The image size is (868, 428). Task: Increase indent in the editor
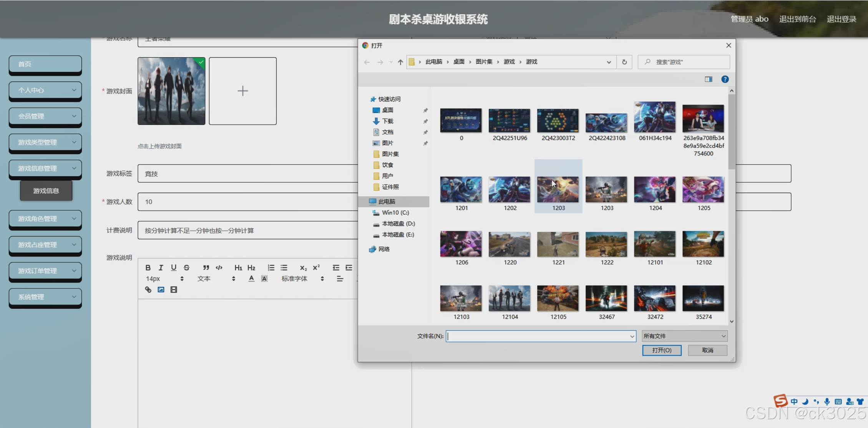coord(349,268)
